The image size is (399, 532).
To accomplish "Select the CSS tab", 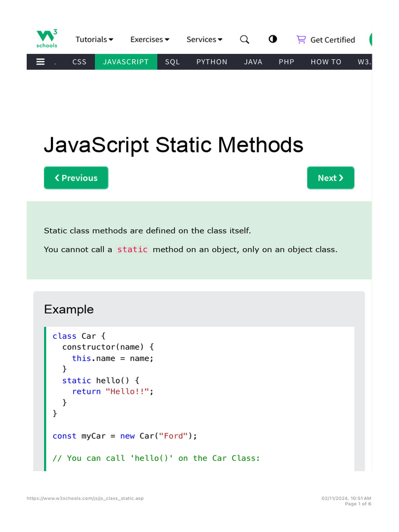I will click(x=79, y=62).
